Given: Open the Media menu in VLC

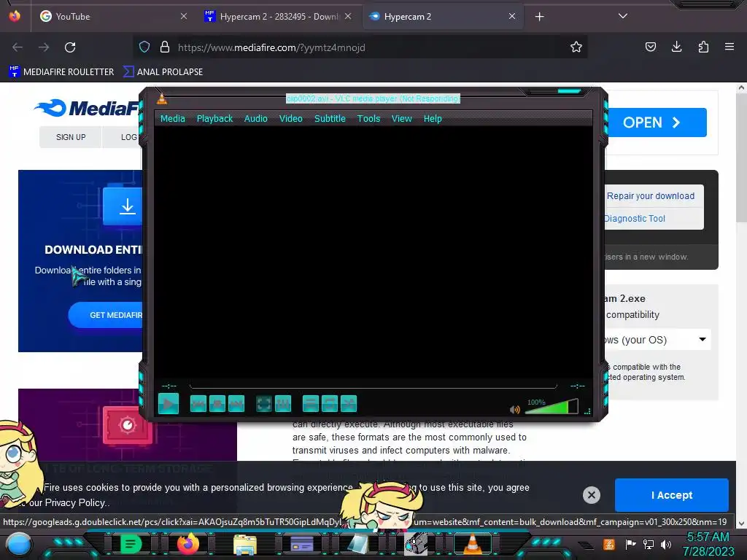Looking at the screenshot, I should tap(172, 119).
